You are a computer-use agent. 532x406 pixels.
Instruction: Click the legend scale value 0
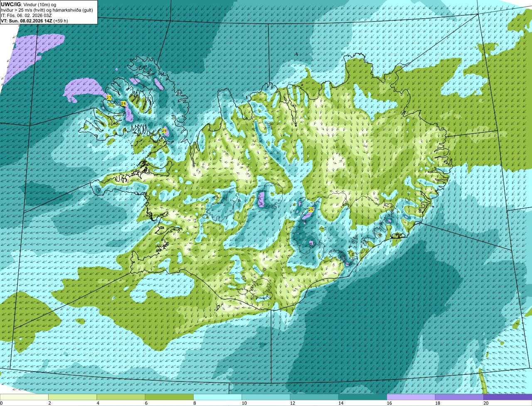pyautogui.click(x=1, y=403)
